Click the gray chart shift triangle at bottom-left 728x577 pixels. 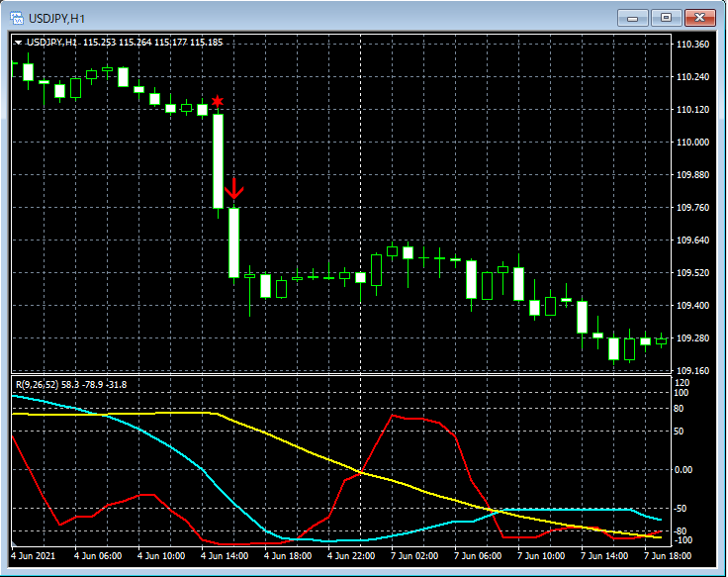click(x=15, y=543)
